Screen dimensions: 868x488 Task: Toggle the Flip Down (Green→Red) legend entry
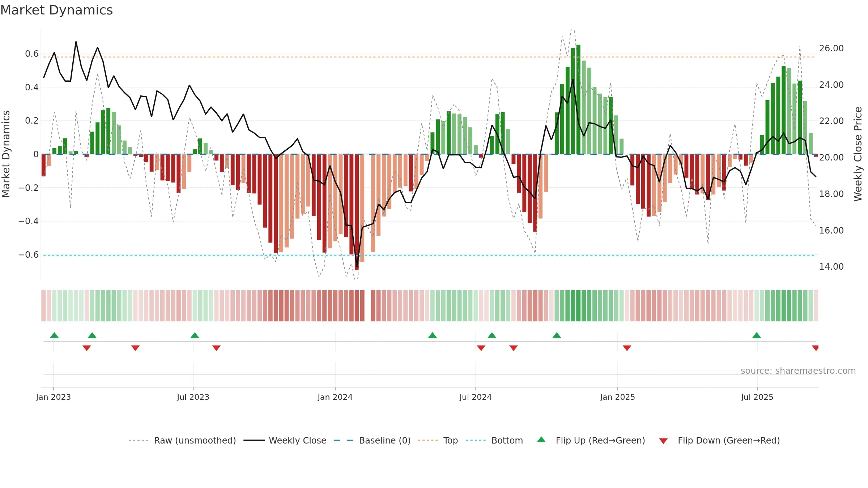click(x=719, y=441)
